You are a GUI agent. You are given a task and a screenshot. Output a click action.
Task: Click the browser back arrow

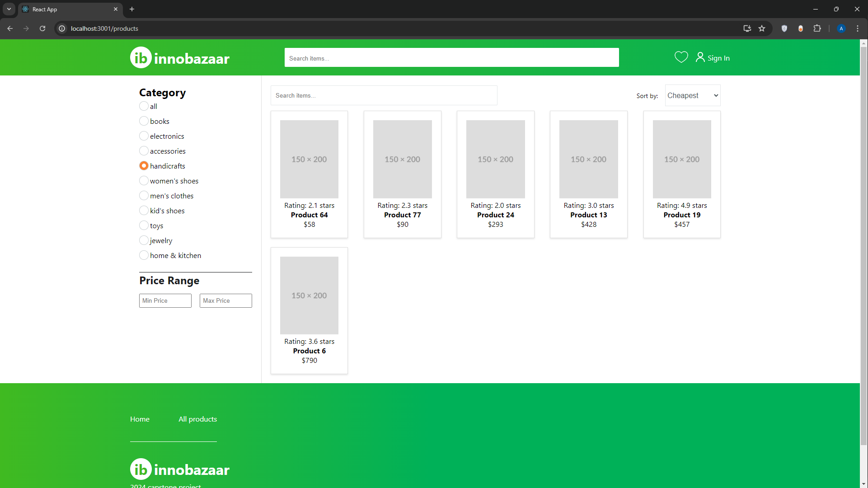tap(10, 28)
